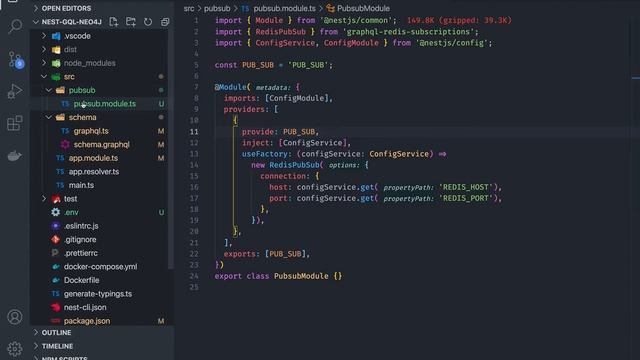Open the Dockerfile

[82, 280]
